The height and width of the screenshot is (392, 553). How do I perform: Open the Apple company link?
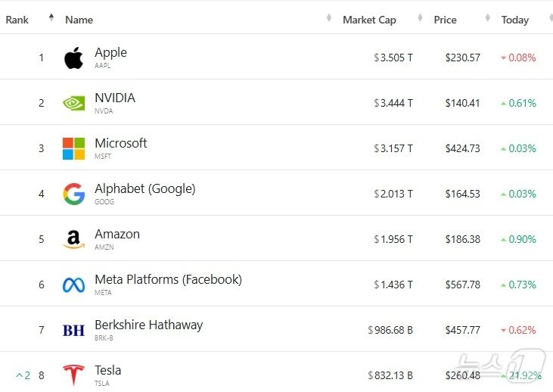110,52
